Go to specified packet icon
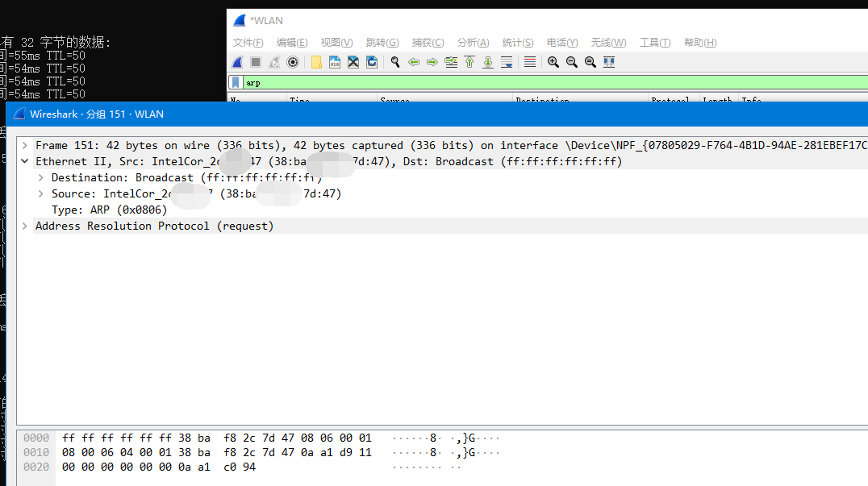 [451, 62]
